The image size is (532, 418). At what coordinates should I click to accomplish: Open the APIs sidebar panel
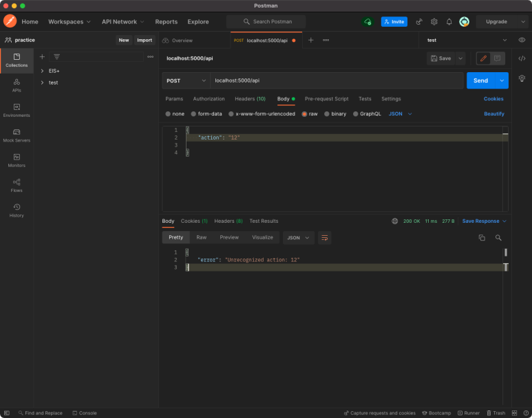[17, 85]
